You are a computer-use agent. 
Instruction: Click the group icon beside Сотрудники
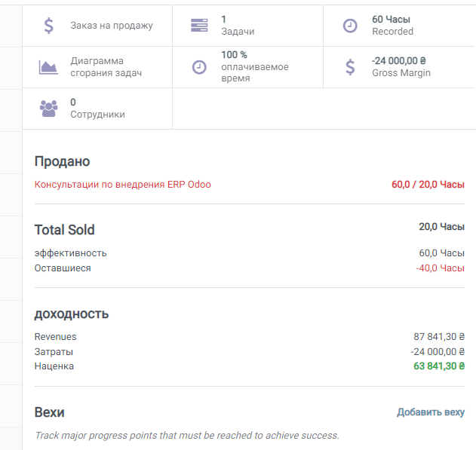pyautogui.click(x=48, y=109)
